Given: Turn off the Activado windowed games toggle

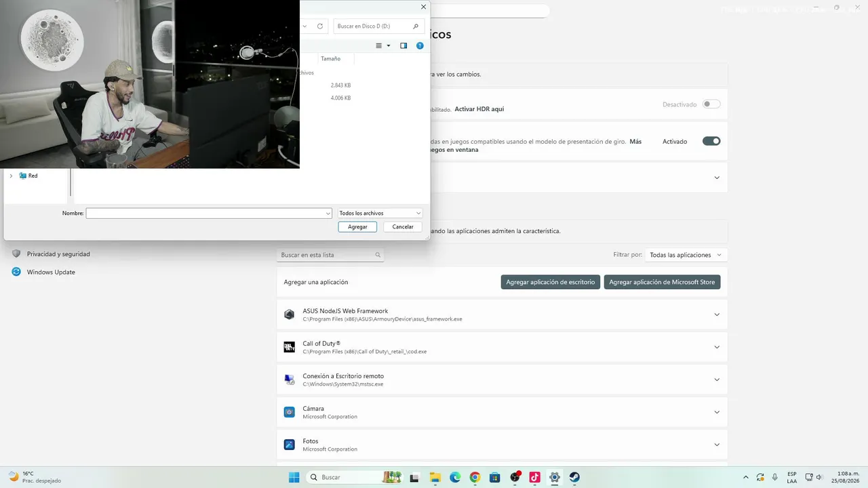Looking at the screenshot, I should (711, 141).
